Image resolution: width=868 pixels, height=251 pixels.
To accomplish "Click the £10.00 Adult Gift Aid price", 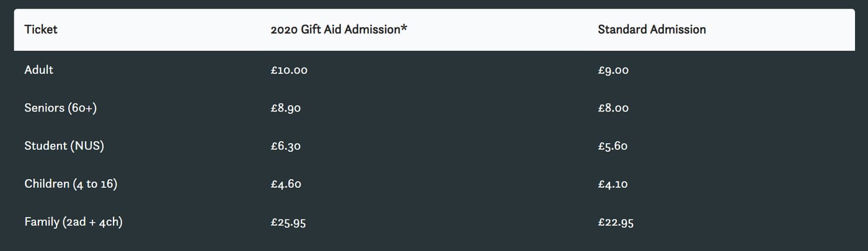I will pos(289,70).
